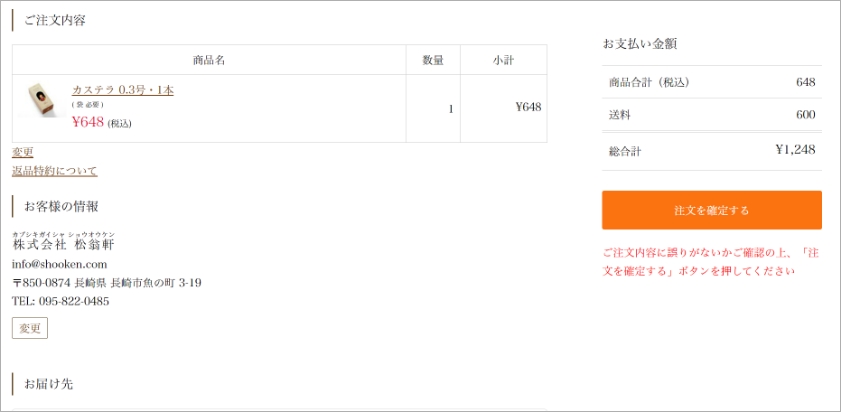Click the お届け先 section heading
This screenshot has width=841, height=412.
point(49,383)
